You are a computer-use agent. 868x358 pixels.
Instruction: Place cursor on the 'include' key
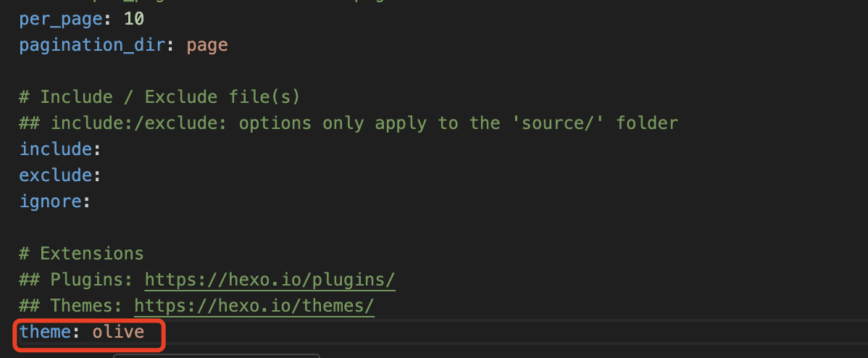coord(56,149)
